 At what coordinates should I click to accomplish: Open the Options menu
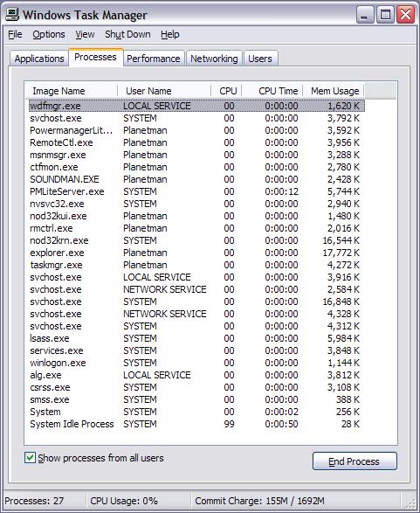(49, 34)
